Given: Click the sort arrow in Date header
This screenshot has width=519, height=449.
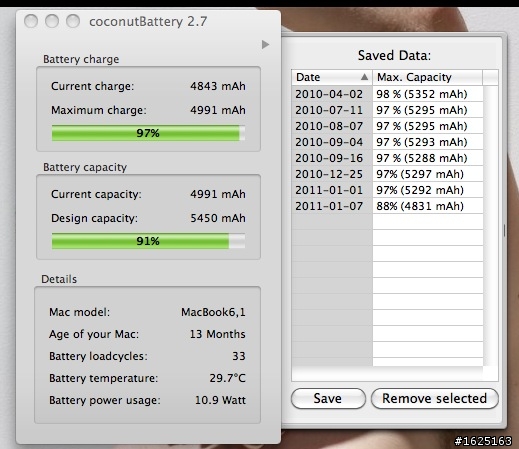Looking at the screenshot, I should (364, 77).
